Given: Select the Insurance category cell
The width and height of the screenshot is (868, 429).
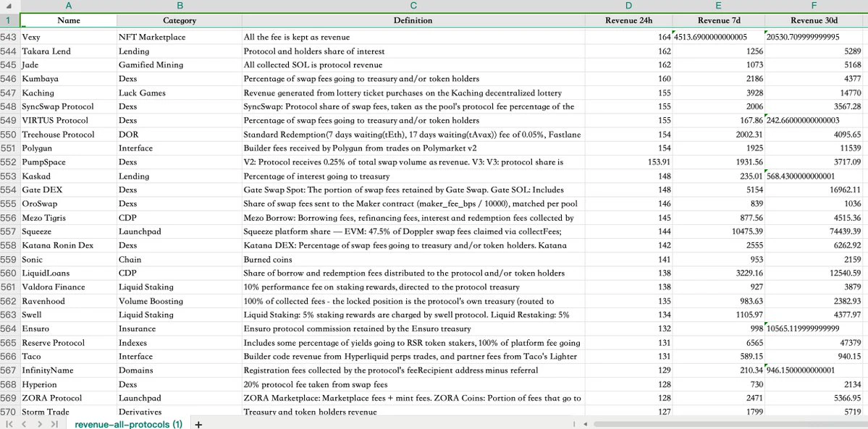Looking at the screenshot, I should [x=180, y=329].
